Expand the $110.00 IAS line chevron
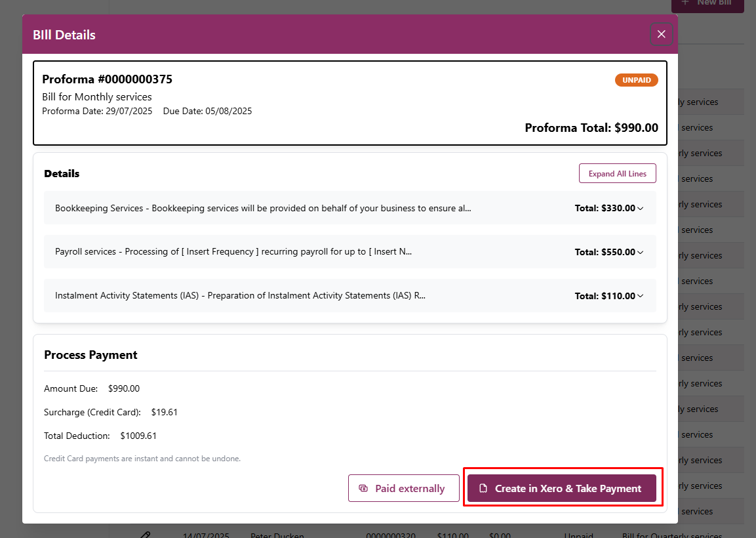This screenshot has width=756, height=538. point(641,297)
